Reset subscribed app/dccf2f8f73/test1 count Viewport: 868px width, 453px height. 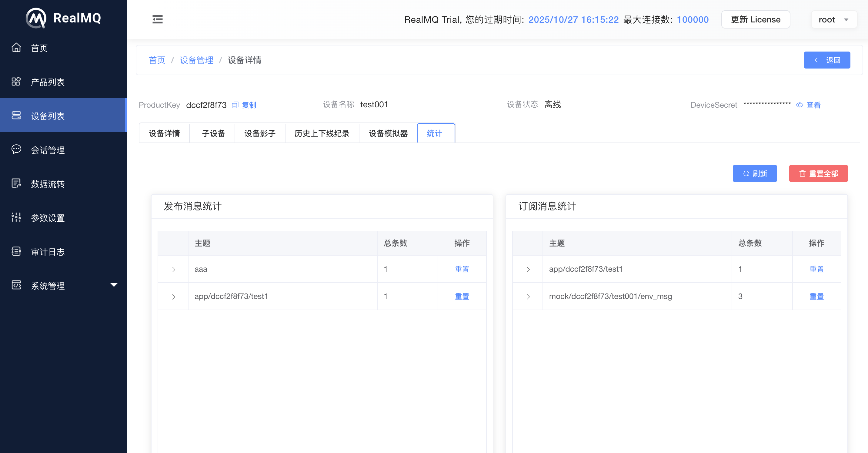click(x=816, y=269)
